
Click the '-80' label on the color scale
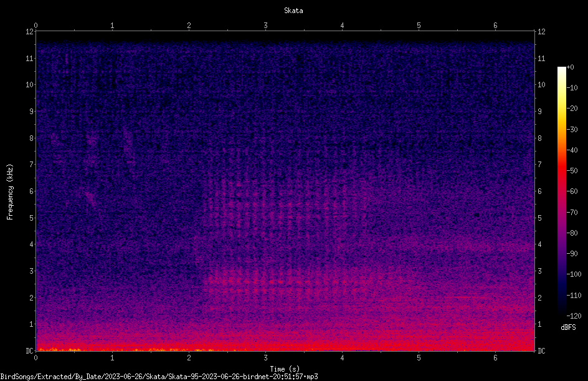tap(572, 233)
